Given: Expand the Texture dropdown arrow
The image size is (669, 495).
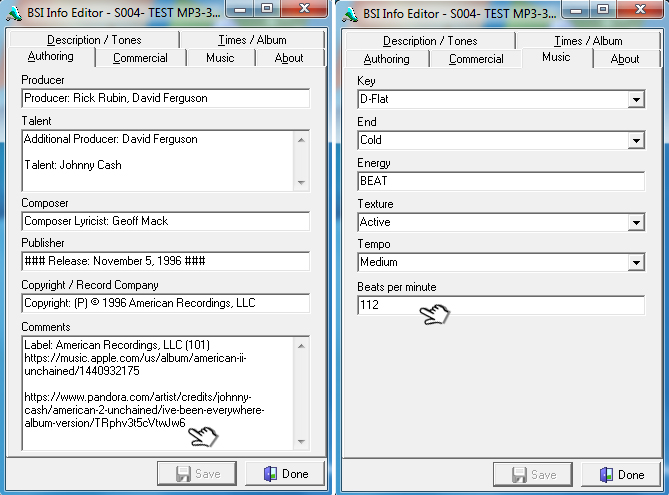Looking at the screenshot, I should pyautogui.click(x=636, y=222).
